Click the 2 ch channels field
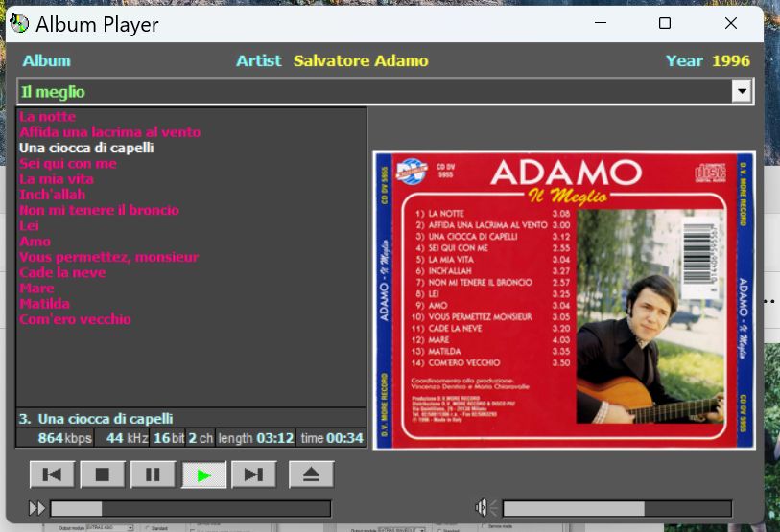The height and width of the screenshot is (532, 780). pos(201,438)
